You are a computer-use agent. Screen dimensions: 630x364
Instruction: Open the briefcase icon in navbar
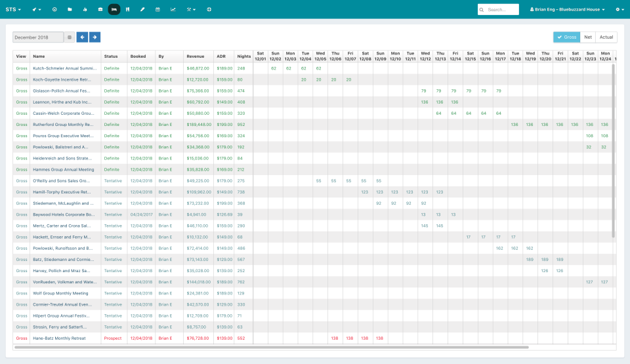click(100, 9)
